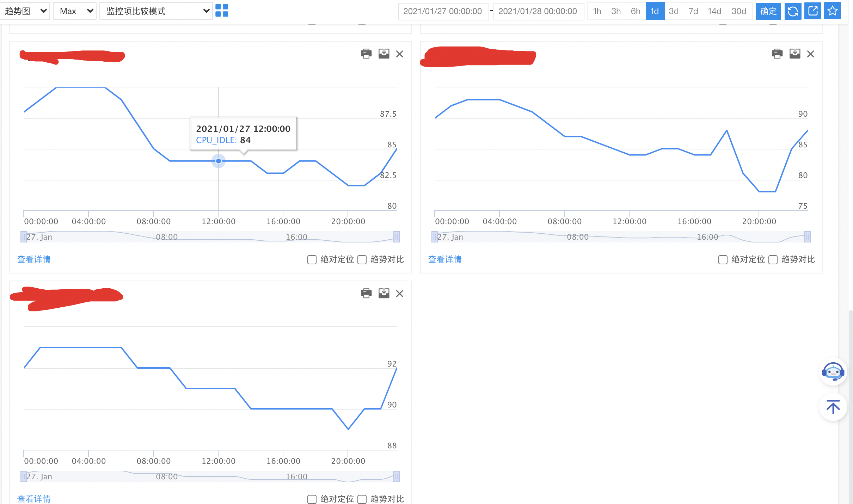Click the back-to-top arrow button
Screen dimensions: 853x504
(833, 407)
